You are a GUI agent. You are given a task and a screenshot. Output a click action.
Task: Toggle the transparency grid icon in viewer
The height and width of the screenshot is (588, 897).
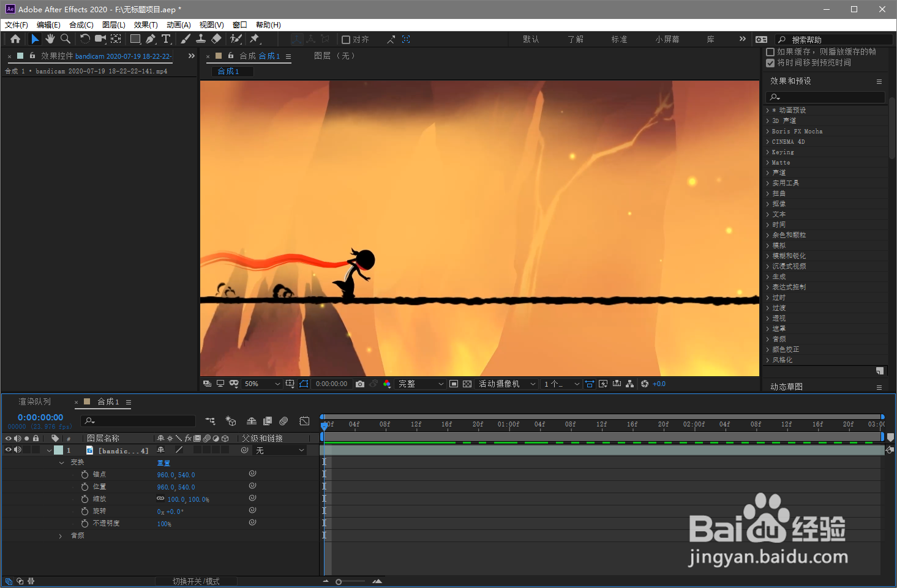point(467,384)
